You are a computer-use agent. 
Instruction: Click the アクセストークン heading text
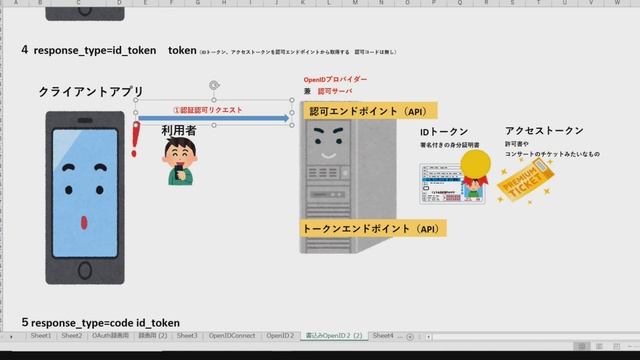544,131
